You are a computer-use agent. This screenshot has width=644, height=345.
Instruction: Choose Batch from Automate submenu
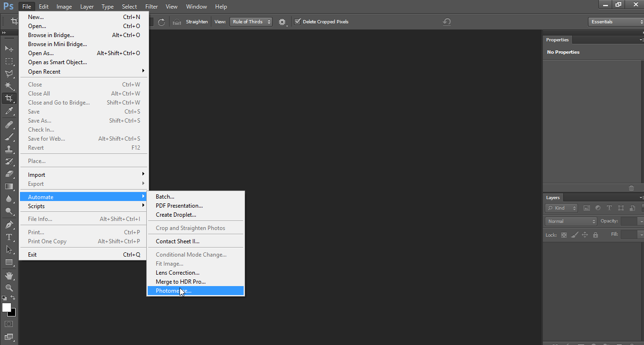(x=196, y=197)
